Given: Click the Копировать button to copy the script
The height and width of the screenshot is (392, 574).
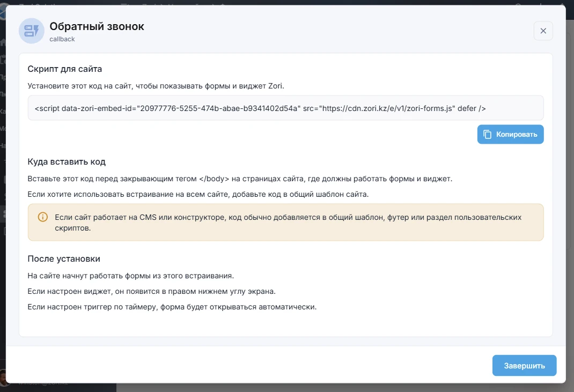Looking at the screenshot, I should point(510,134).
